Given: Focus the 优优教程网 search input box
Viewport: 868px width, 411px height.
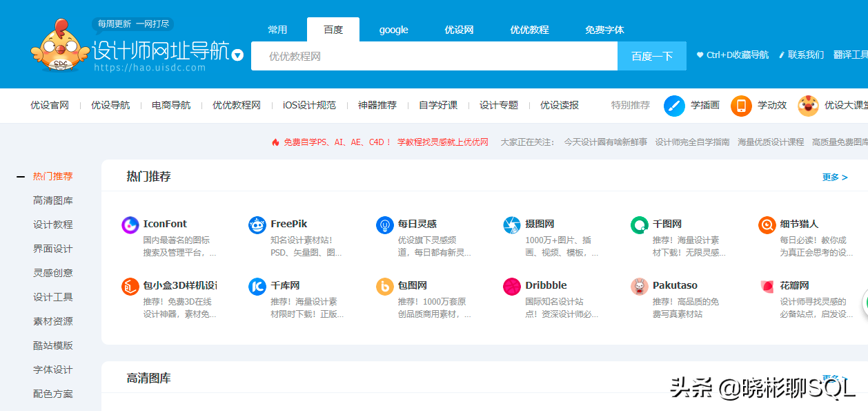Looking at the screenshot, I should [x=434, y=56].
